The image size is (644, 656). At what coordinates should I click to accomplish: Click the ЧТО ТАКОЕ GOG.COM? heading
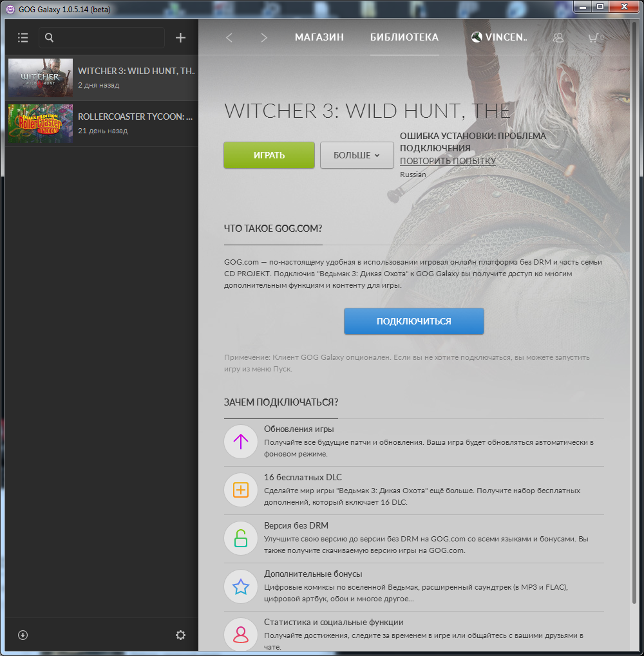click(273, 229)
